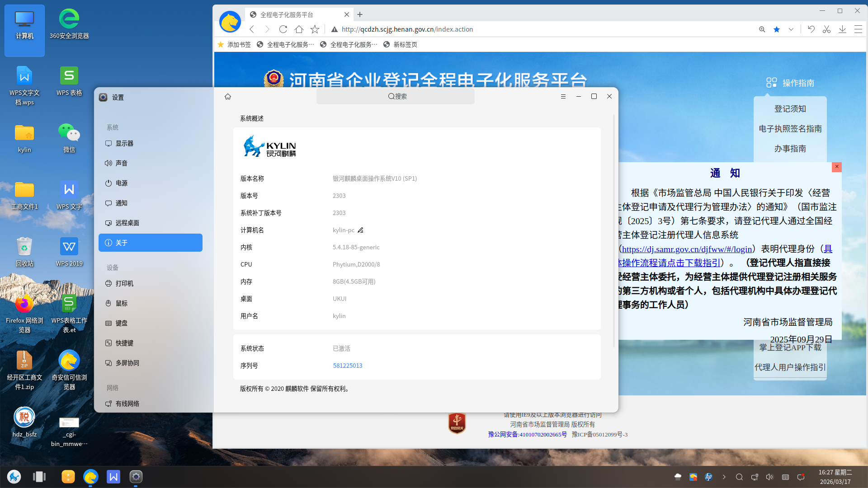Viewport: 868px width, 488px height.
Task: Click the settings search field
Action: coord(396,97)
